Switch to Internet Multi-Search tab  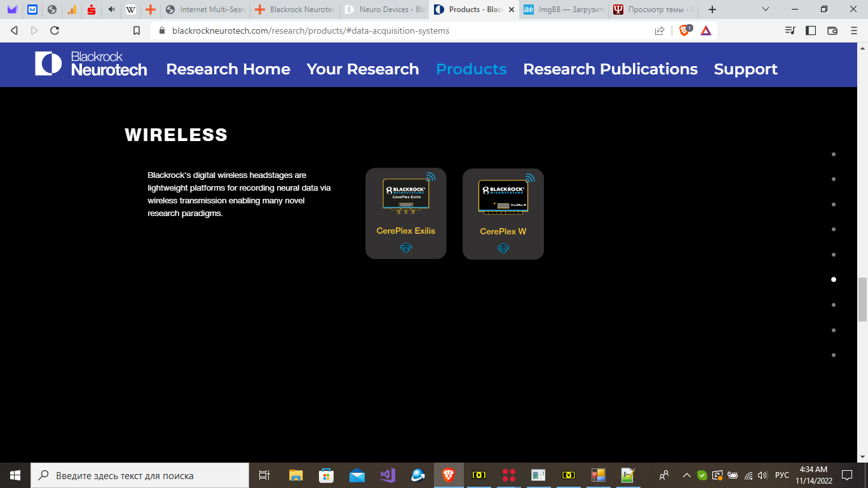[x=205, y=10]
